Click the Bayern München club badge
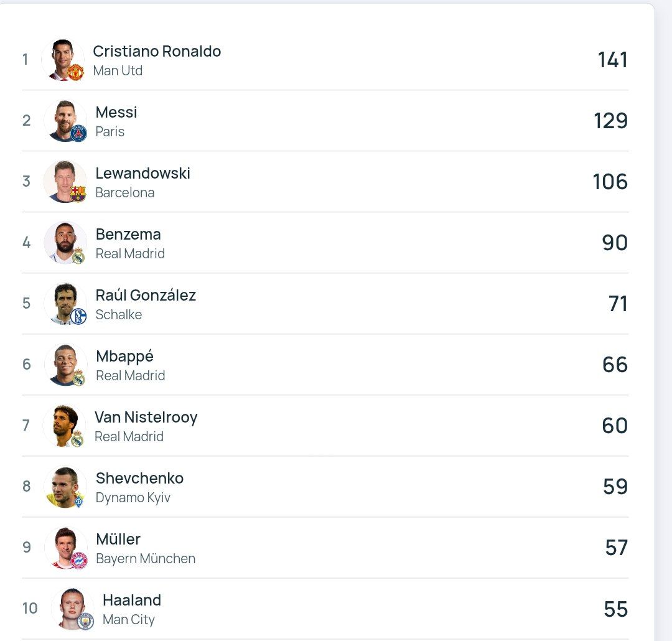Screen dimensions: 672x641 coord(79,561)
